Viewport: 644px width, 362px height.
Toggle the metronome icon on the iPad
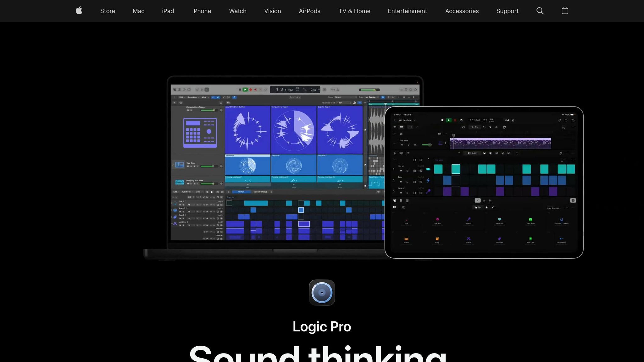click(x=513, y=120)
